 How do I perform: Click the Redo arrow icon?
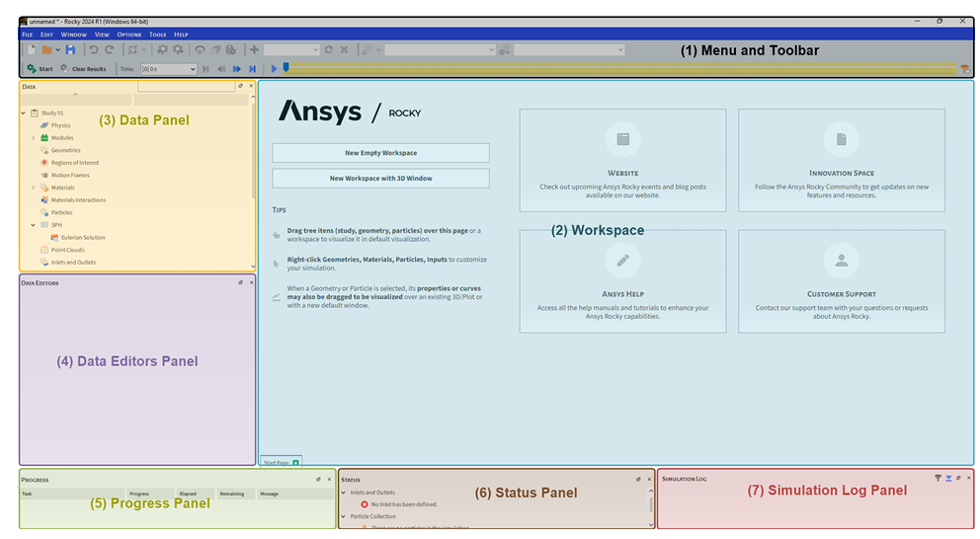[110, 50]
